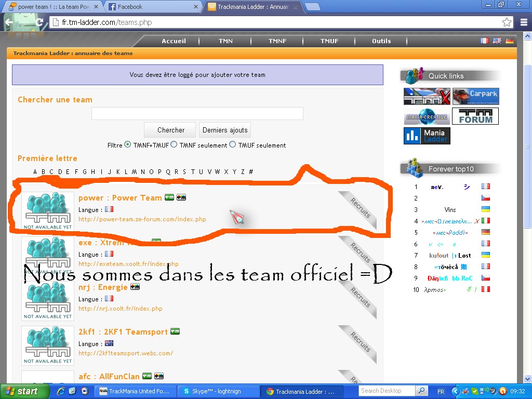This screenshot has height=399, width=532.
Task: Switch to Facebook browser tab
Action: coord(152,7)
